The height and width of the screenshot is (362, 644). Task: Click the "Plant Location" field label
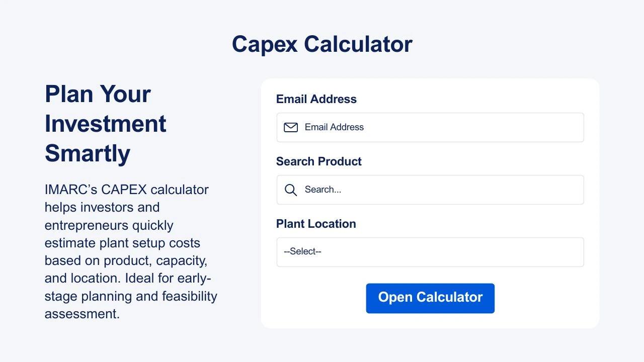[316, 224]
